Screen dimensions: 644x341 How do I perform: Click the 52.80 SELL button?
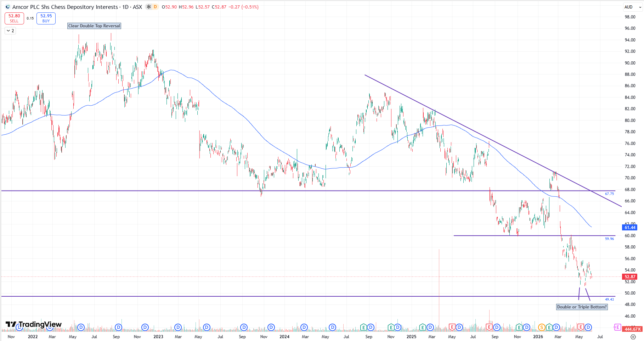point(14,18)
